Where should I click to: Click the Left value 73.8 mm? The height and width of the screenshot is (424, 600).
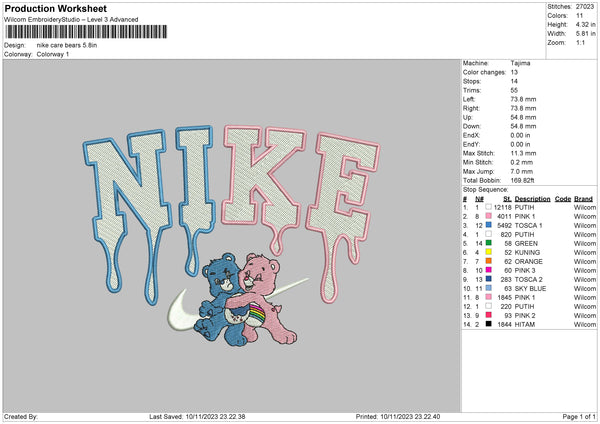[x=523, y=99]
